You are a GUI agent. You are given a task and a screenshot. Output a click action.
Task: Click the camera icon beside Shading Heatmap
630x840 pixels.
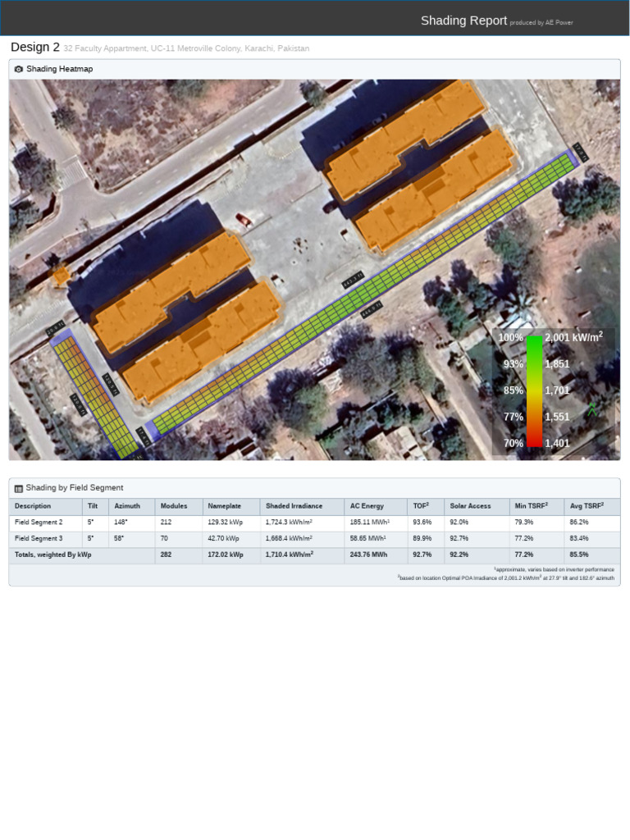point(19,69)
